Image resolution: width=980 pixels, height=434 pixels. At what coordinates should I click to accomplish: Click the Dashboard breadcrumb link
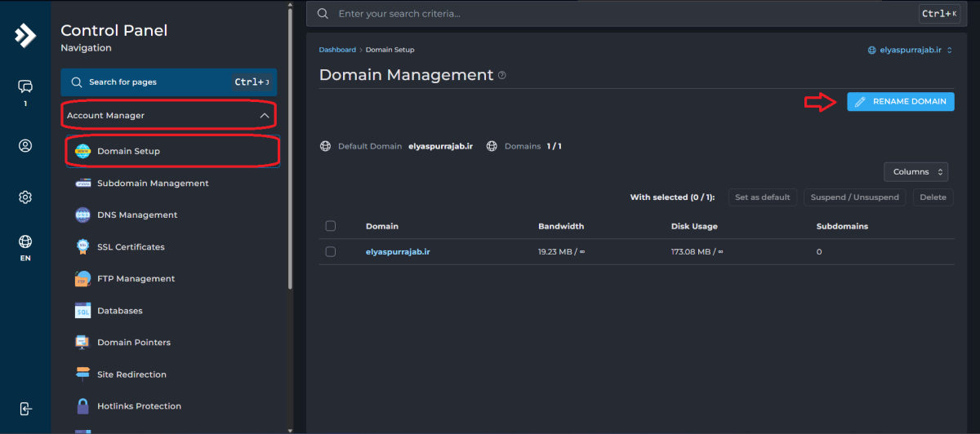[x=337, y=50]
